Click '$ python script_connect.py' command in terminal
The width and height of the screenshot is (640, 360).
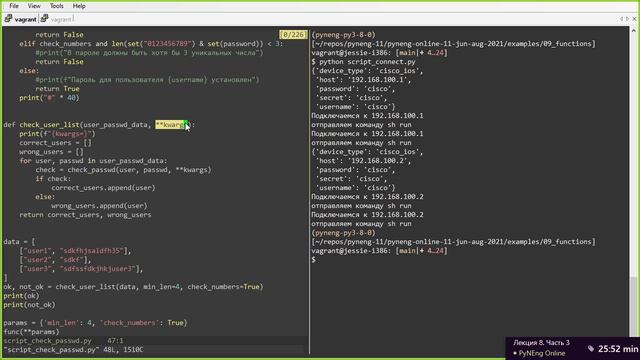(x=364, y=62)
